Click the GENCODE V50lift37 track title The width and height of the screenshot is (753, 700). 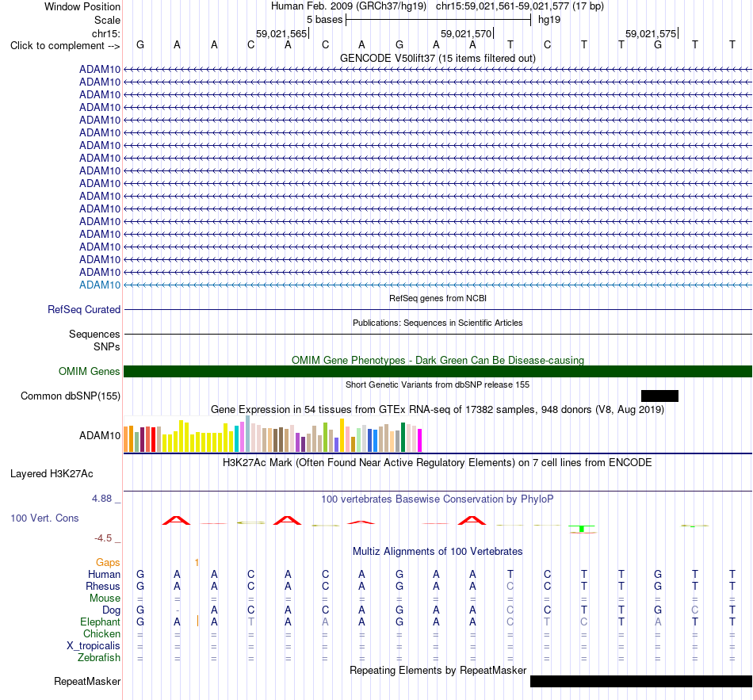coord(438,58)
